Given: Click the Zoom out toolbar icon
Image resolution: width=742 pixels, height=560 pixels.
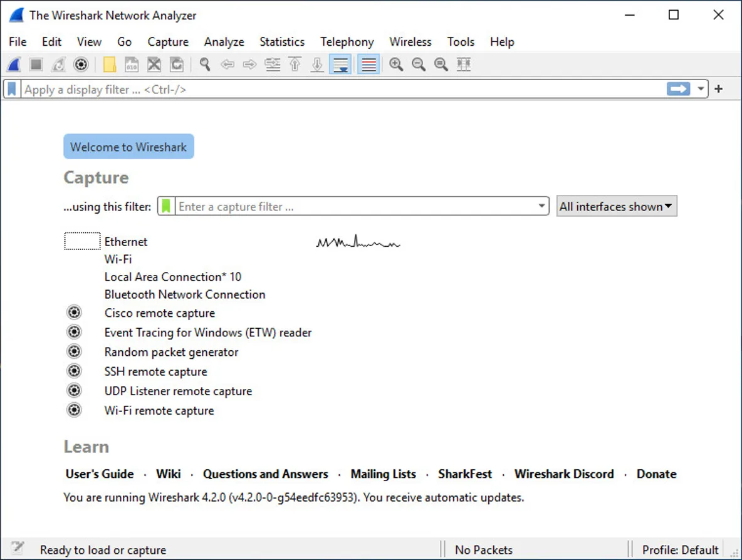Looking at the screenshot, I should click(x=419, y=65).
